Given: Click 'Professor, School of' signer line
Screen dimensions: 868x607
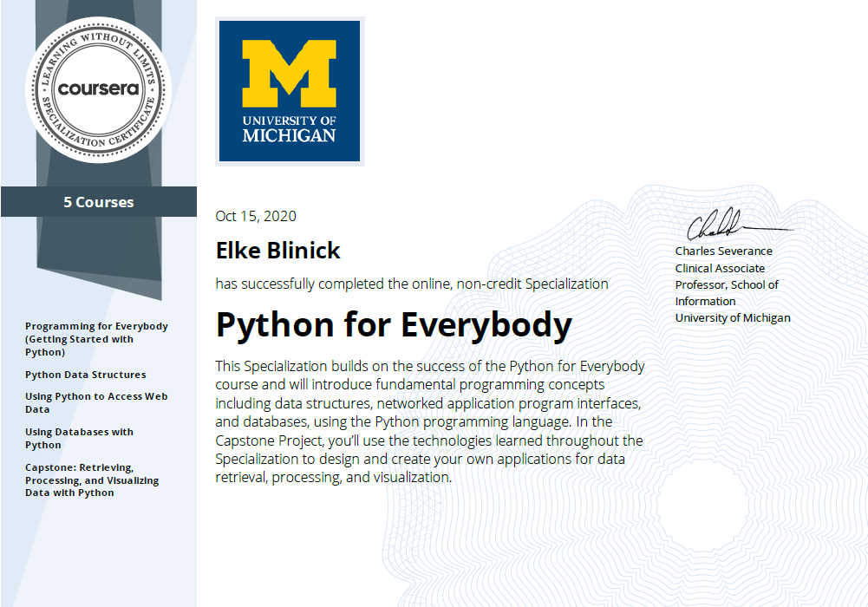Looking at the screenshot, I should click(727, 285).
